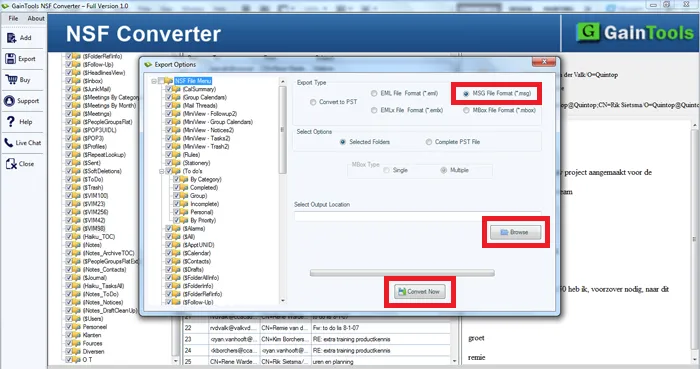Select ($Contacts) in dialog tree
Viewport: 700px width, 369px height.
196,261
